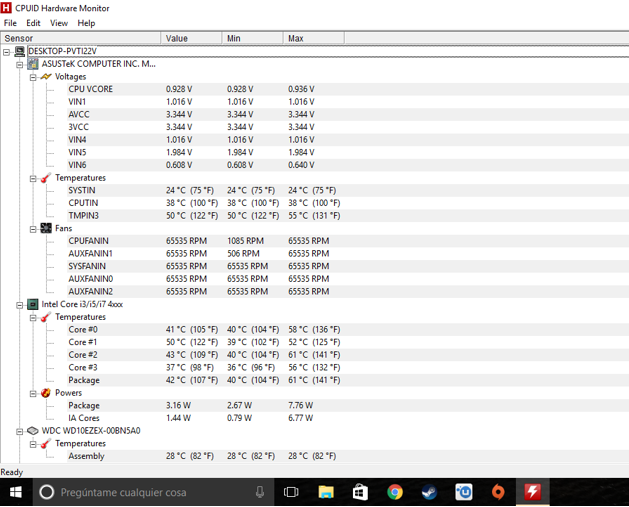Click the WDC drive Temperatures thermometer icon

pyautogui.click(x=46, y=444)
